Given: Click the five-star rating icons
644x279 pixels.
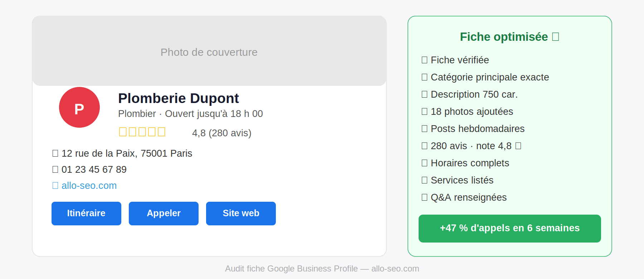Looking at the screenshot, I should pyautogui.click(x=142, y=132).
